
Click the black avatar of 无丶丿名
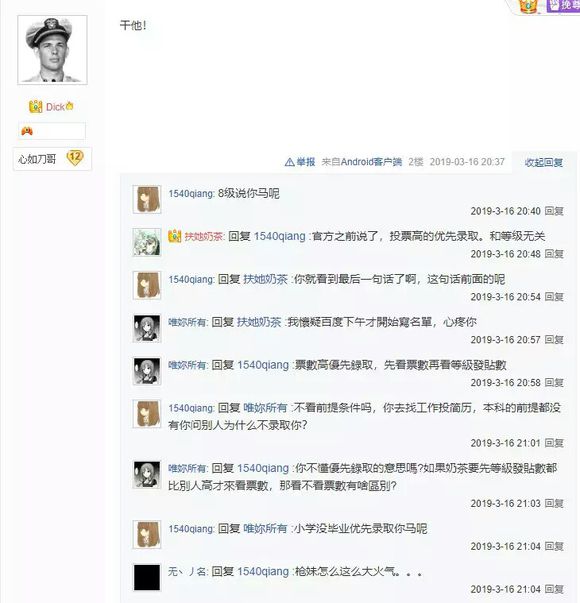pyautogui.click(x=147, y=577)
